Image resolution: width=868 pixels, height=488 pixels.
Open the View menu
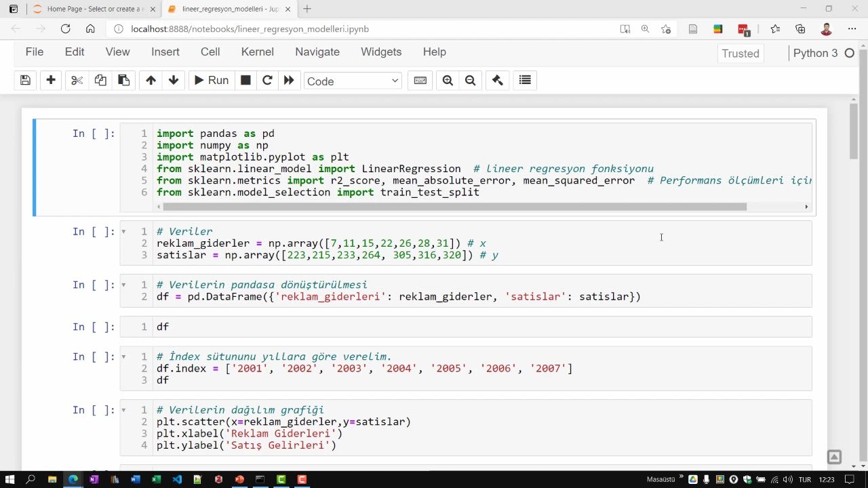[117, 52]
